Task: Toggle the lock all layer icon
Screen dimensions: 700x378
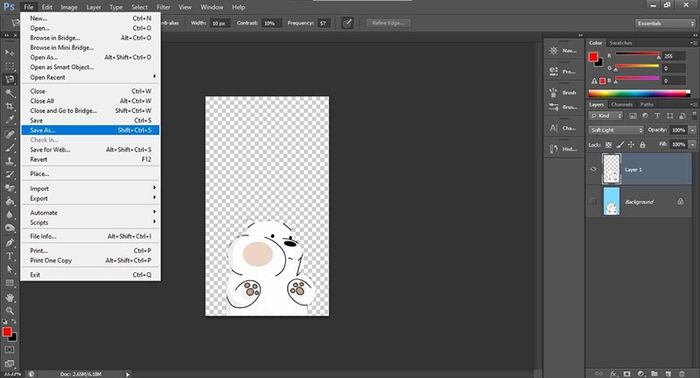Action: (642, 145)
